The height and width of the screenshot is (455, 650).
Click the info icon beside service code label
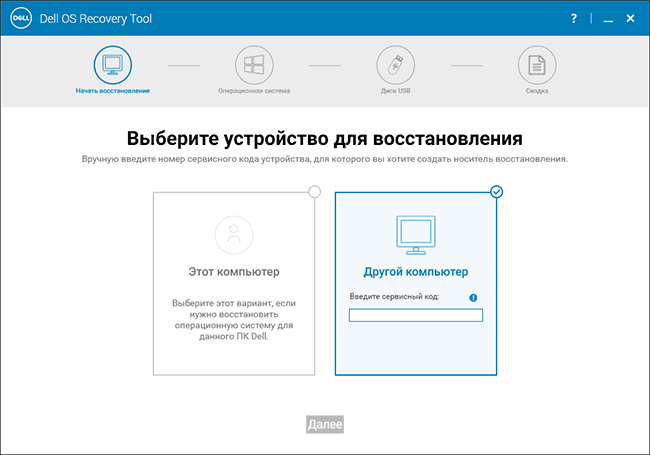[x=473, y=297]
